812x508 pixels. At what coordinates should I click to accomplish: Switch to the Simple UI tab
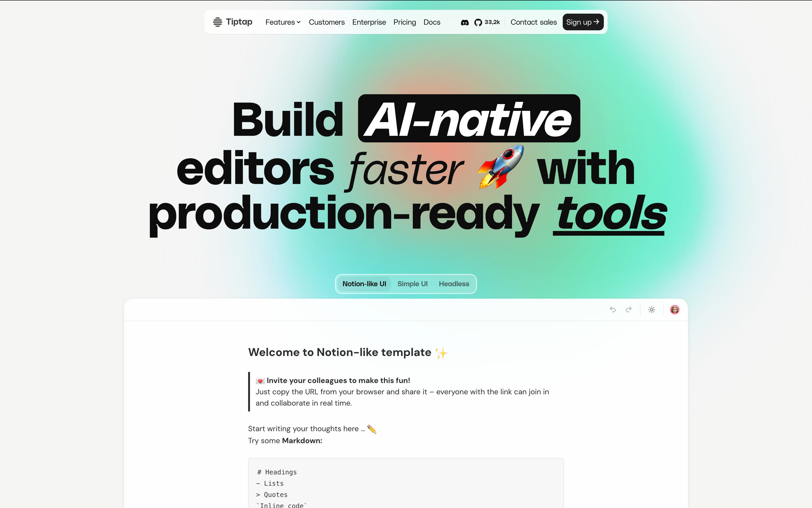click(x=412, y=284)
